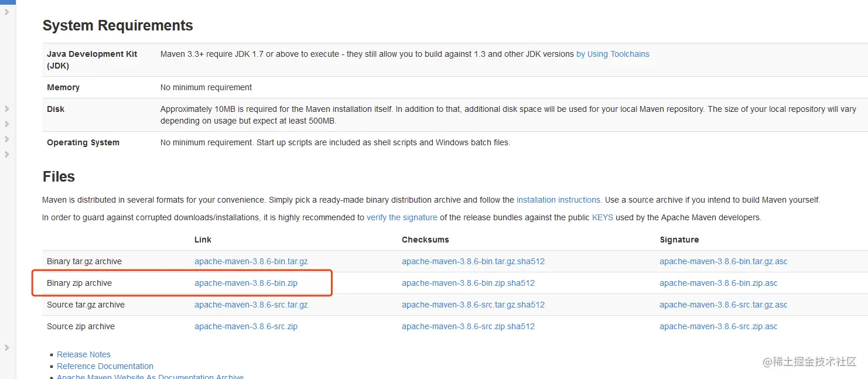Viewport: 868px width, 379px height.
Task: Click the 'Binary zip archive' label
Action: click(79, 283)
